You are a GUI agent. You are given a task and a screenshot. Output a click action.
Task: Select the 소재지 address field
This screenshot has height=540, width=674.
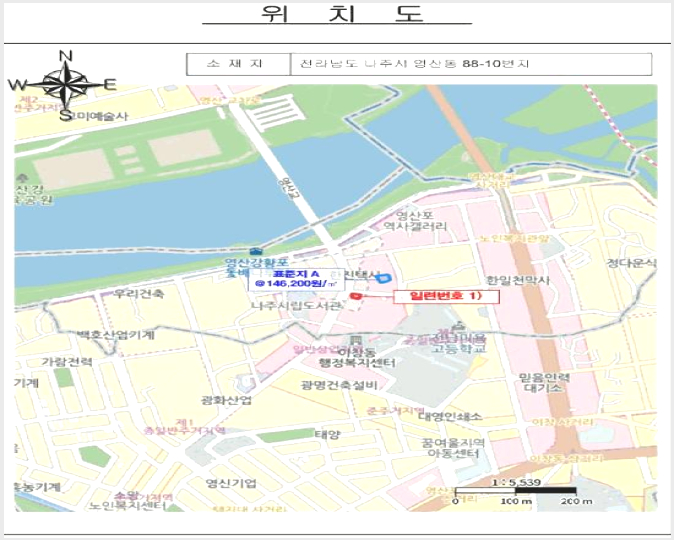click(471, 64)
